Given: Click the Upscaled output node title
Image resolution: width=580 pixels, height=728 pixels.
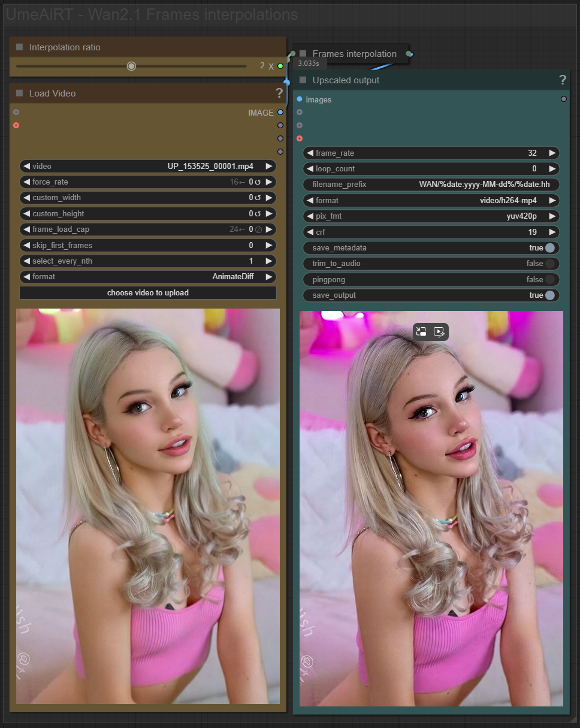Looking at the screenshot, I should point(346,80).
